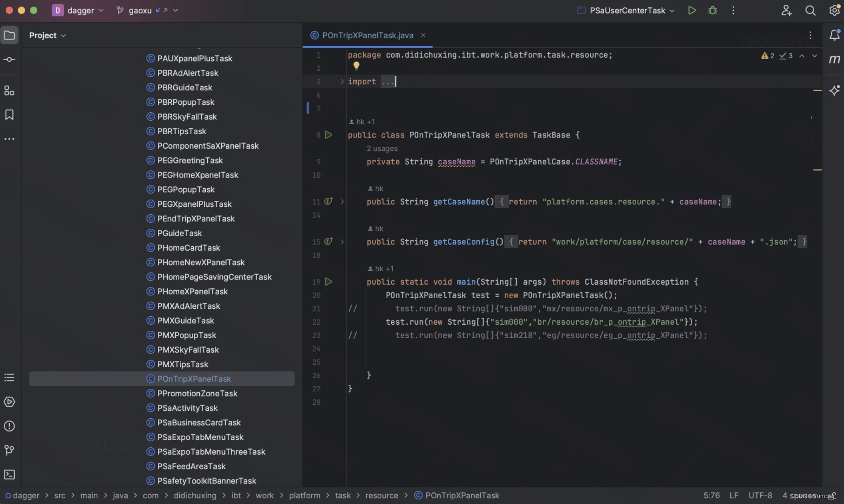Viewport: 844px width, 504px height.
Task: Open the Commit tool window
Action: tap(9, 60)
